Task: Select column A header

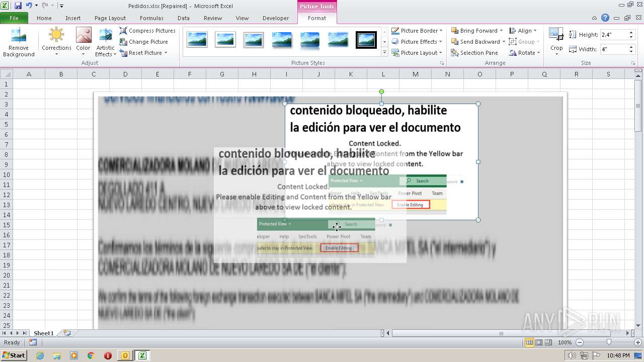Action: coord(29,74)
